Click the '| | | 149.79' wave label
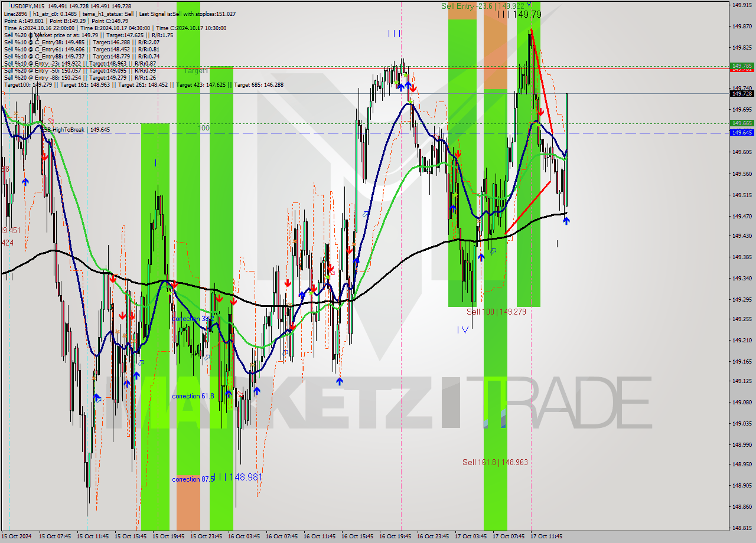The image size is (756, 543). pos(519,14)
